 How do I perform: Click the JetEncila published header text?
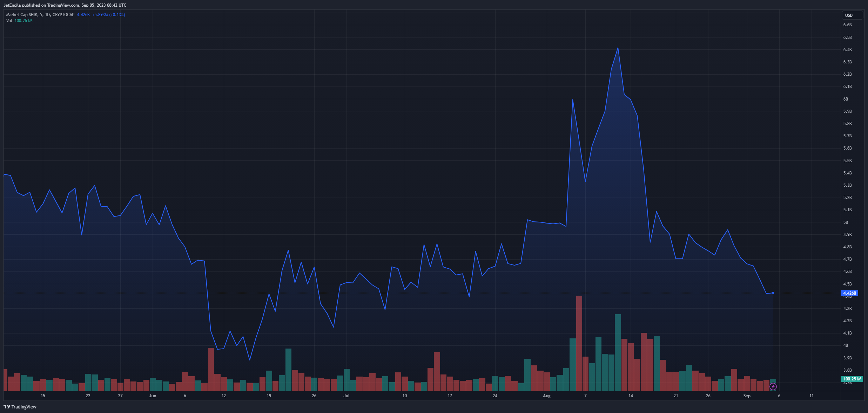65,5
